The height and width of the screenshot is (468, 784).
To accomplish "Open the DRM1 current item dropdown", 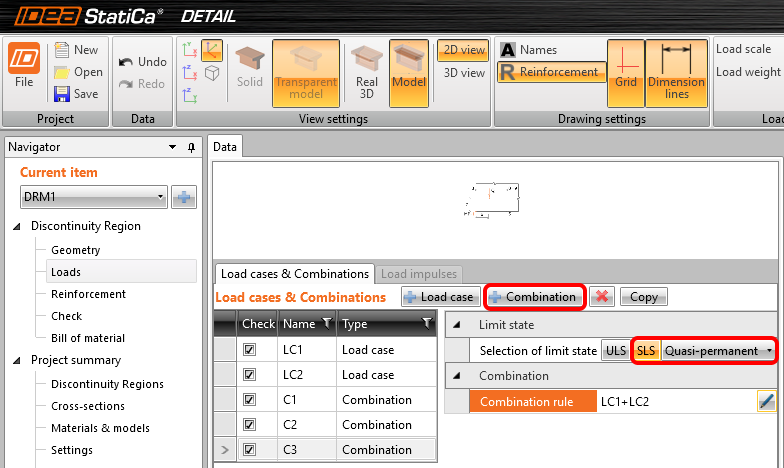I will coord(93,197).
